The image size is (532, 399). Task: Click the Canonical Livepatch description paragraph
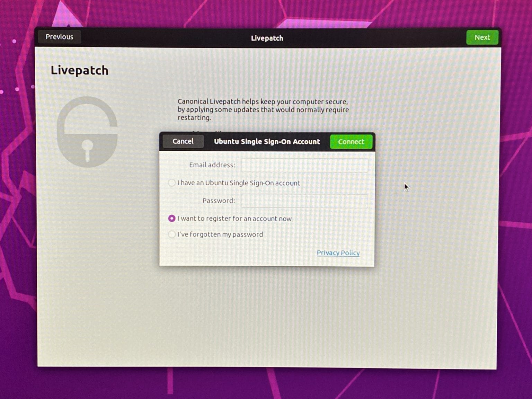pyautogui.click(x=263, y=109)
